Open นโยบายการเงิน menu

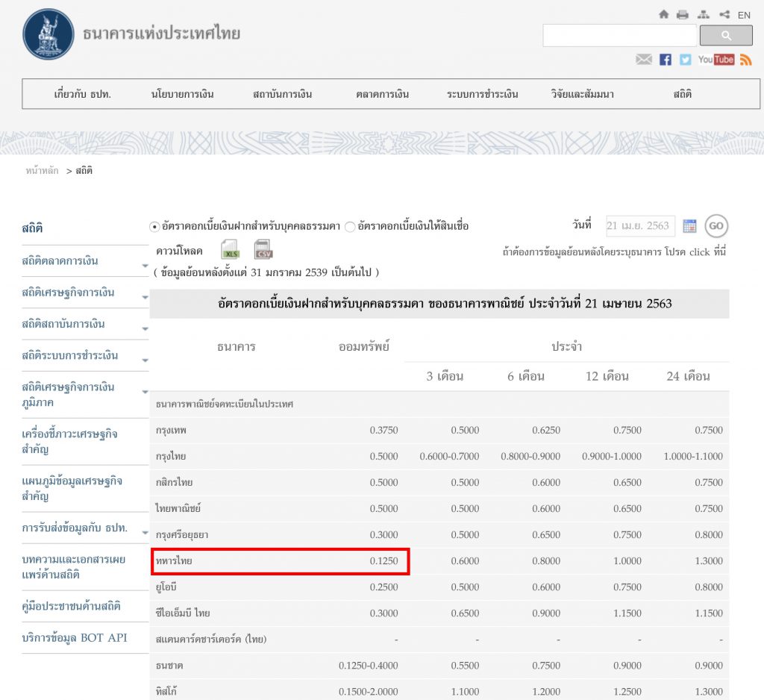coord(182,94)
